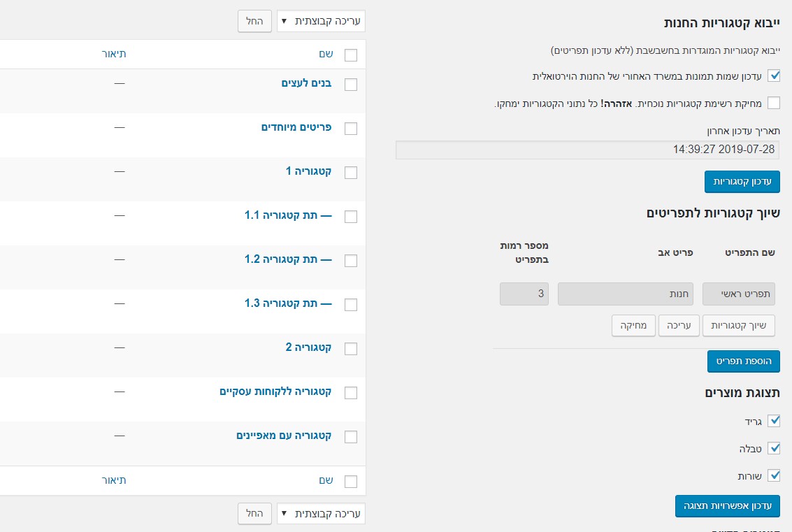
Task: Sort by שם column in table footer
Action: [326, 480]
